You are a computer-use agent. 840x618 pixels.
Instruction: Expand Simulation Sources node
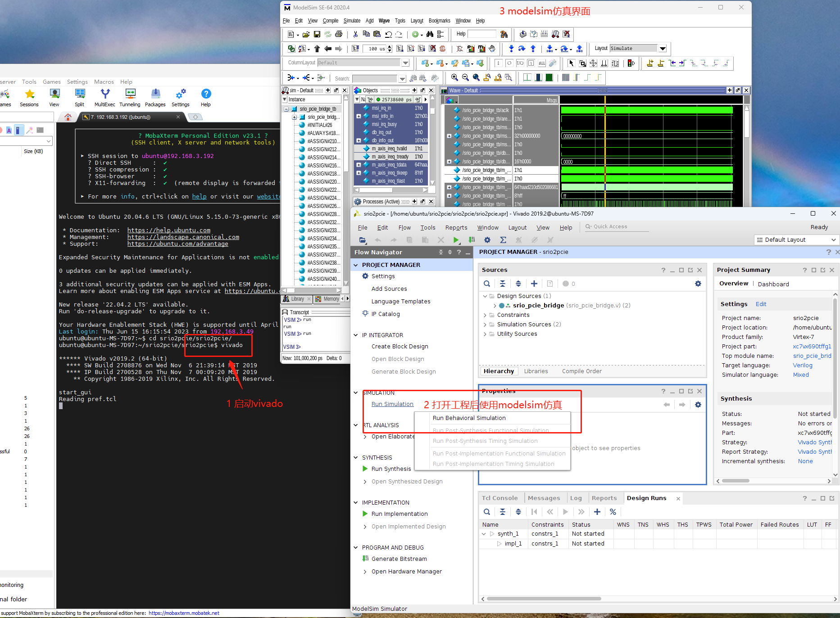coord(485,325)
